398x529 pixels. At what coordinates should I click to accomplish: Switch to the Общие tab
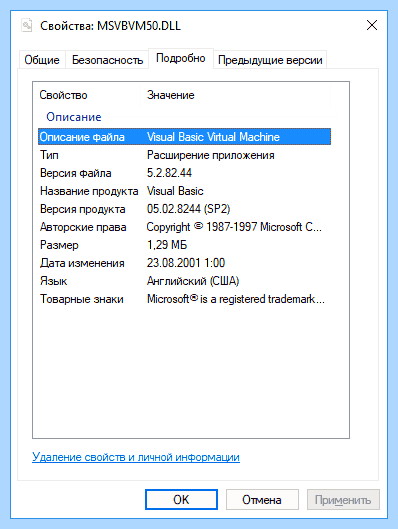pos(42,60)
